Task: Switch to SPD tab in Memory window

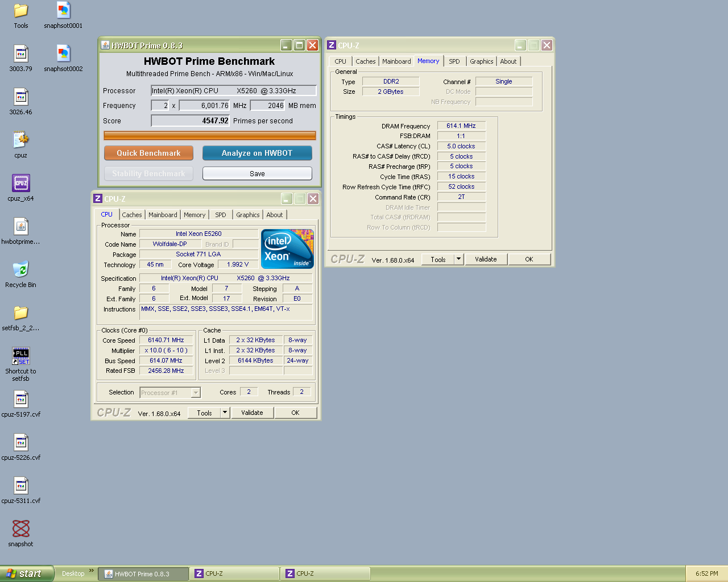Action: click(454, 61)
